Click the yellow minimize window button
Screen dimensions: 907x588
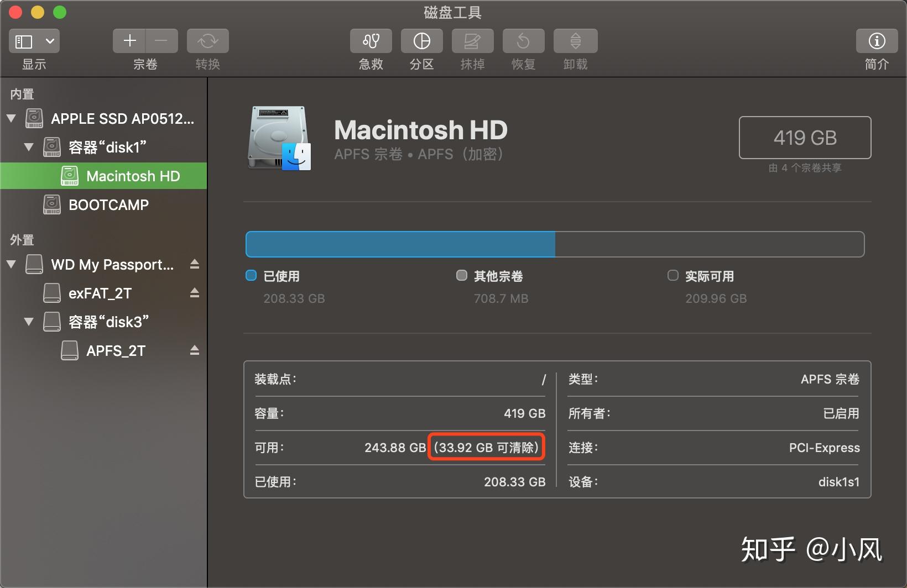click(x=38, y=12)
